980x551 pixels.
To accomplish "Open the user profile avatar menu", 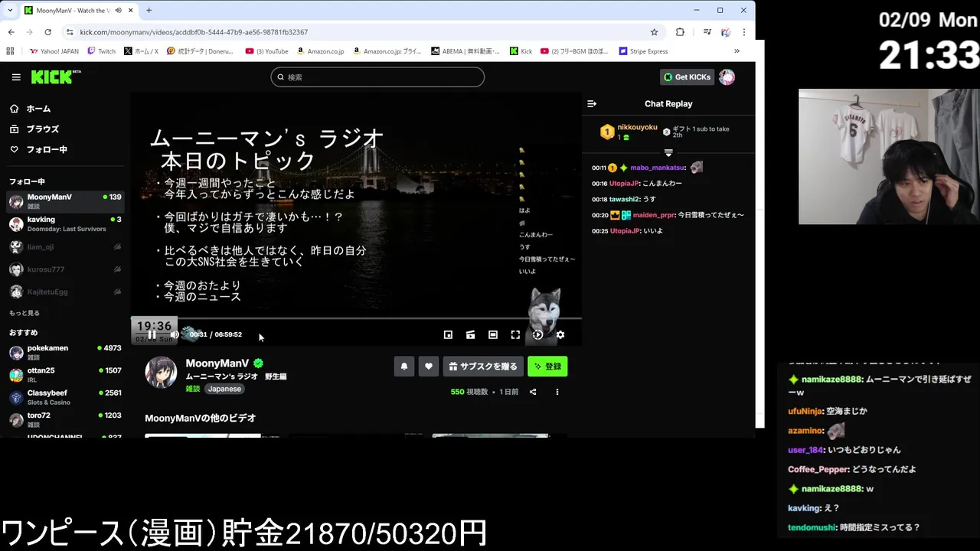I will (727, 77).
